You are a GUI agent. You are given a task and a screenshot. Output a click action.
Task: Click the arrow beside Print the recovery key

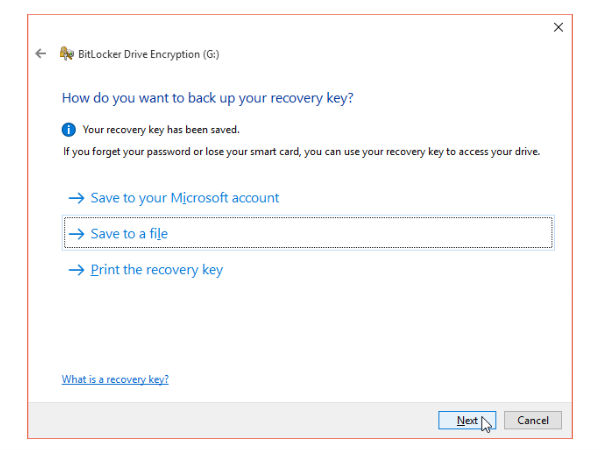[x=76, y=270]
